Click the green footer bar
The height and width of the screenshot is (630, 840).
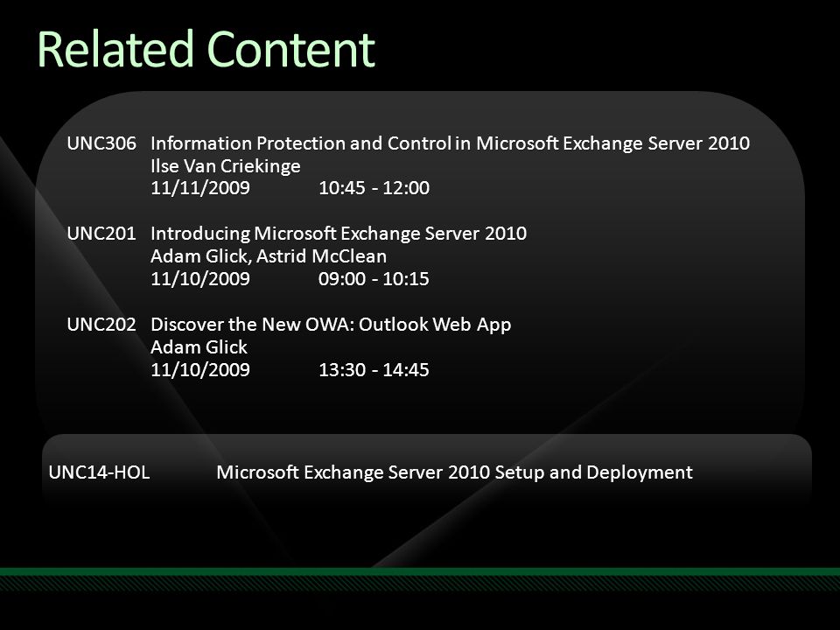pyautogui.click(x=420, y=572)
